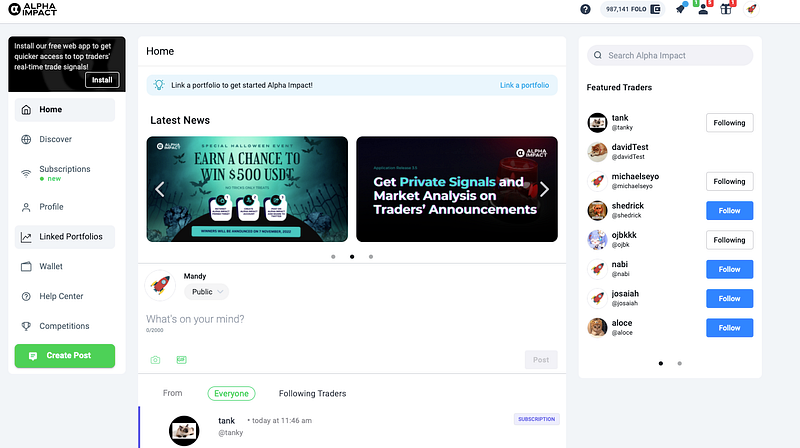Open tank's avatar on the feed post
This screenshot has width=800, height=448.
184,431
